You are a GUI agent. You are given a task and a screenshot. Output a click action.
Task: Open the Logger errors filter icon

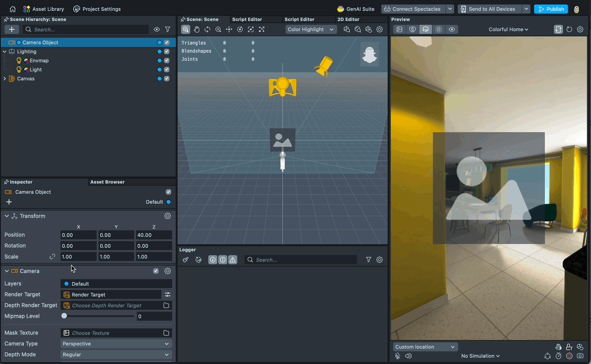(x=223, y=260)
